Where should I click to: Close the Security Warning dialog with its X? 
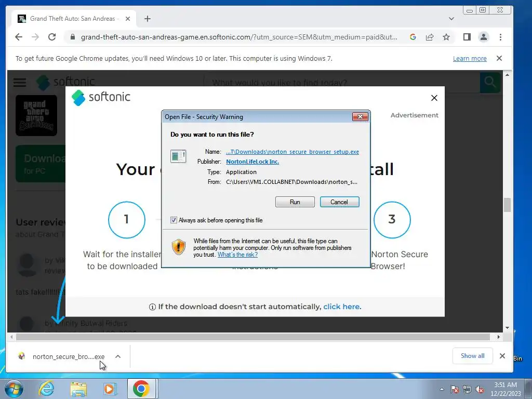point(360,117)
